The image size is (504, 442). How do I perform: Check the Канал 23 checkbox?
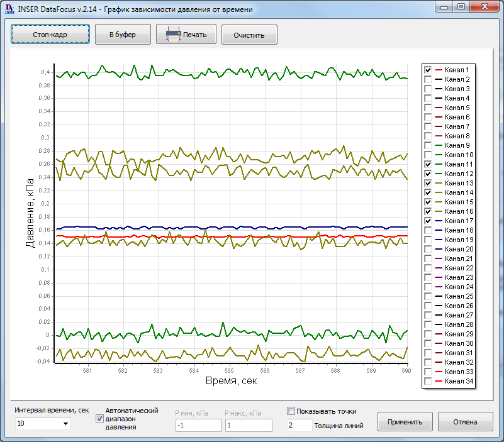(x=428, y=277)
